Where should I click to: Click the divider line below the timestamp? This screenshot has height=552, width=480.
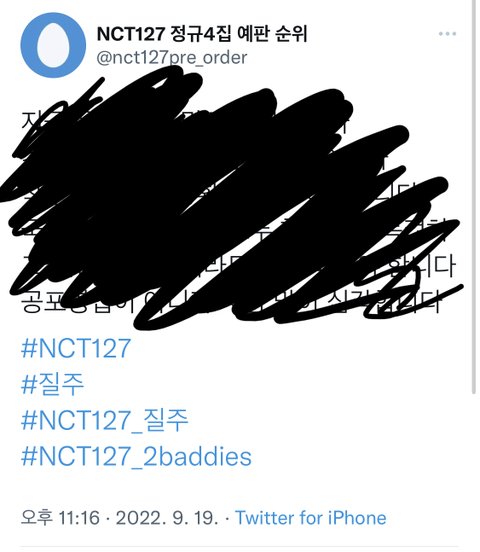coord(240,547)
